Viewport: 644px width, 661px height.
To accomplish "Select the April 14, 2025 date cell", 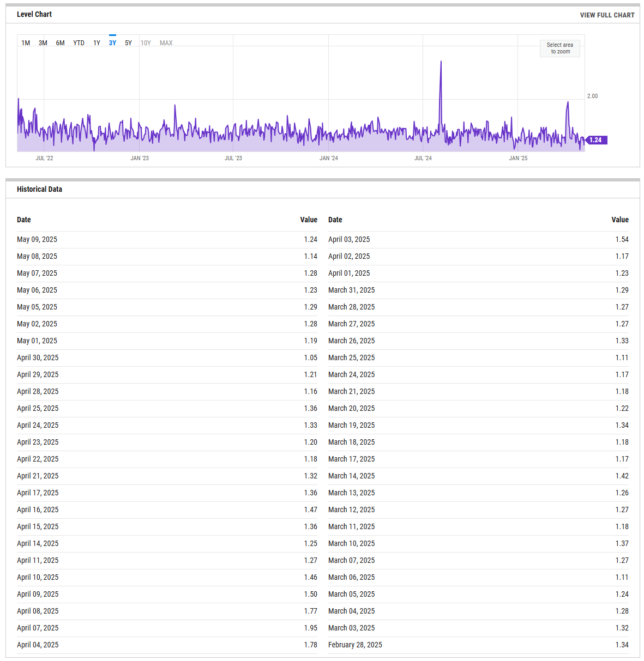I will (x=38, y=543).
